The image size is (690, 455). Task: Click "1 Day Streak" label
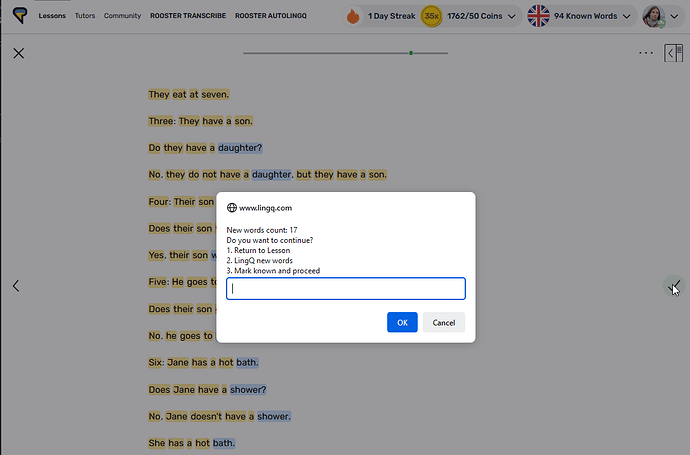(392, 16)
